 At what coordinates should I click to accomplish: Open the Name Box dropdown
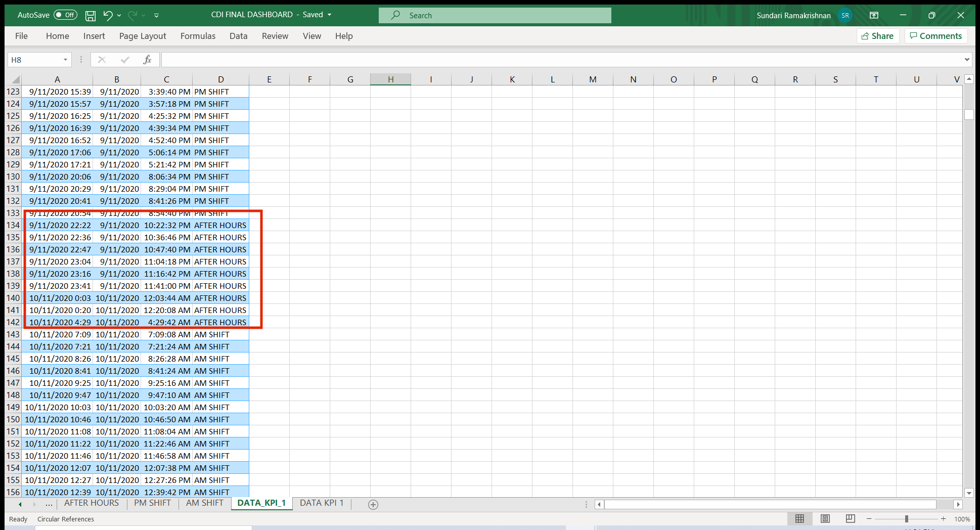(65, 59)
